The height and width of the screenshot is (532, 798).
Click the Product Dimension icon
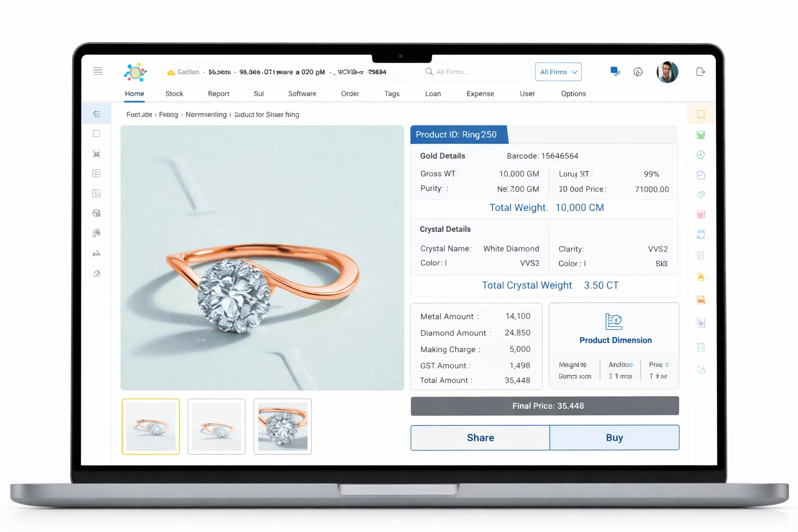click(x=614, y=322)
